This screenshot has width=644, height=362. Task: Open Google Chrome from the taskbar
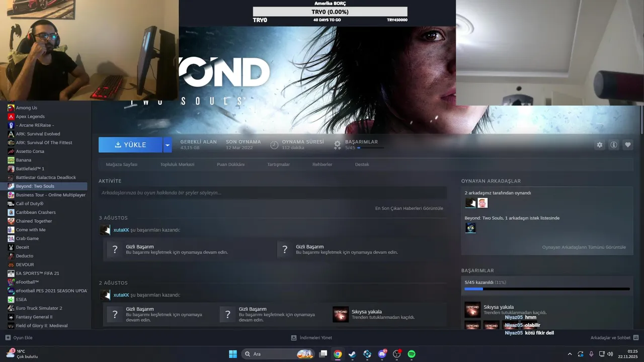[338, 354]
